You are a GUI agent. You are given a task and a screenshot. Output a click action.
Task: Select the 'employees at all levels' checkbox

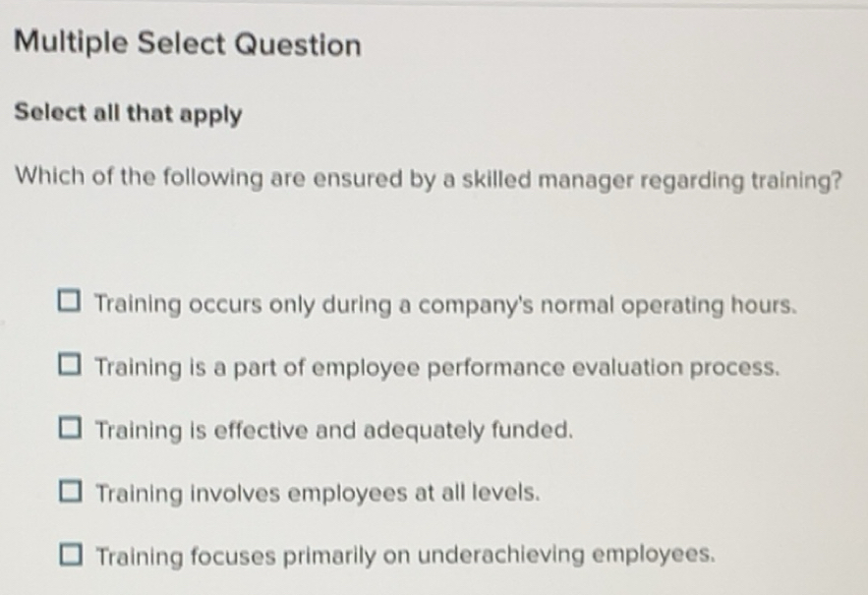tap(71, 491)
